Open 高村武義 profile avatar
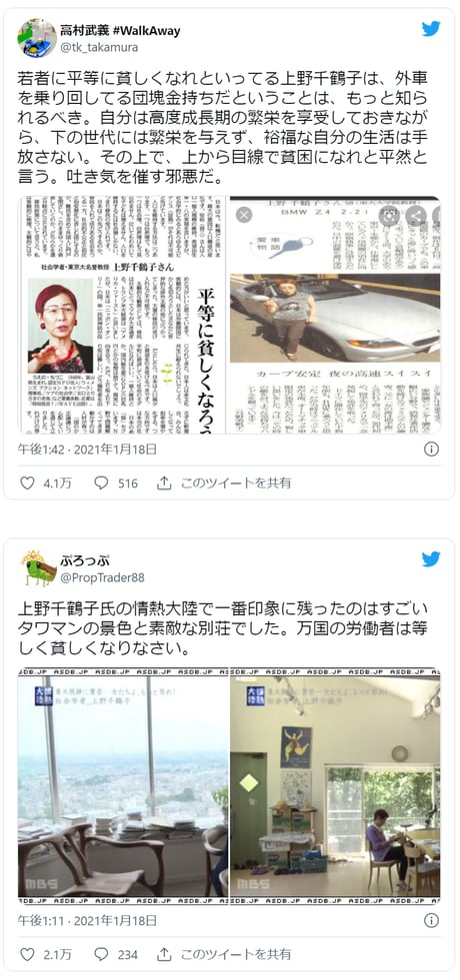Image resolution: width=460 pixels, height=980 pixels. coord(37,38)
